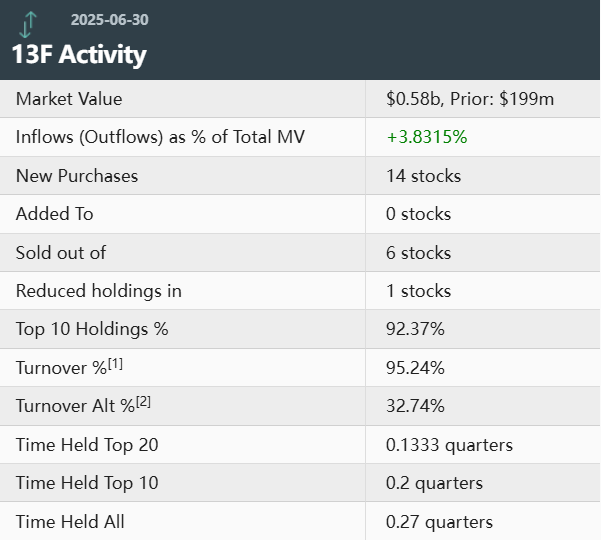Select the 0.27 quarters value
Viewport: 601px width, 540px height.
[x=439, y=521]
